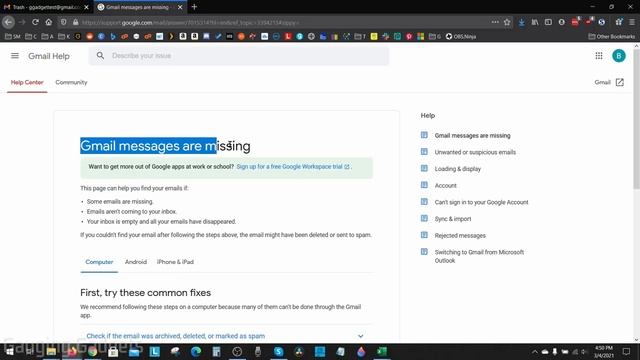Open sidebar link Rejected messages

(x=460, y=236)
